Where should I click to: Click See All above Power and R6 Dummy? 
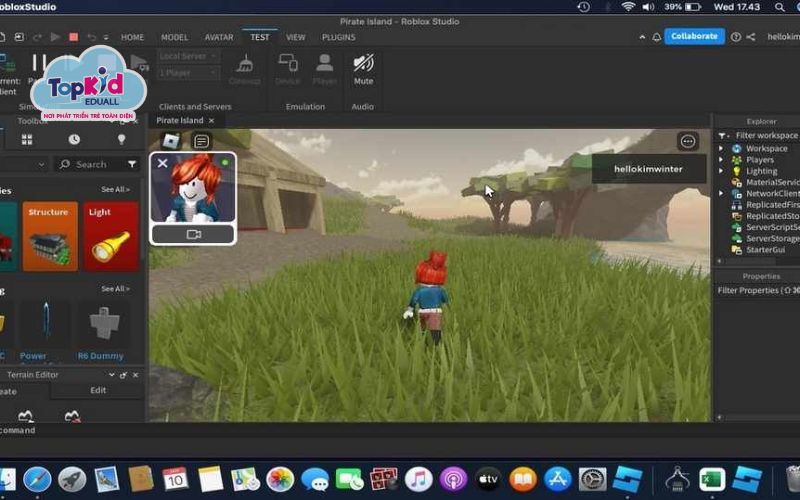pos(115,289)
